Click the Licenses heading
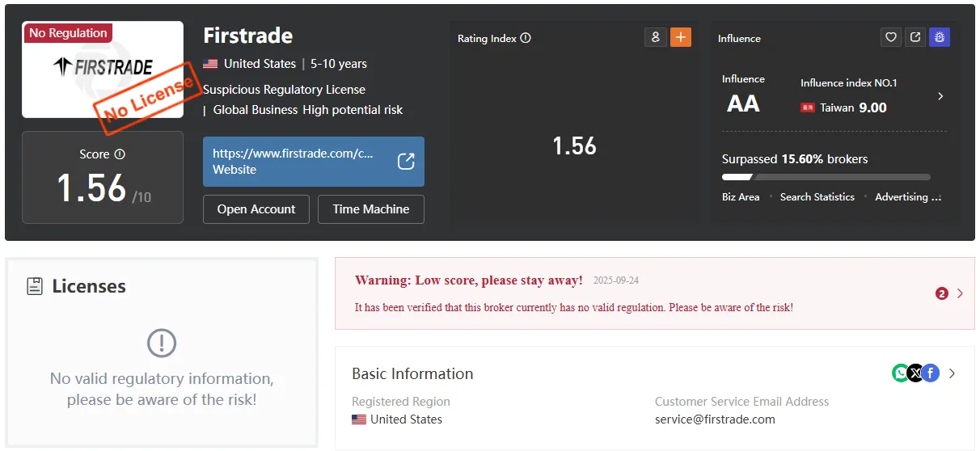Screen dimensions: 980x451 (89, 286)
